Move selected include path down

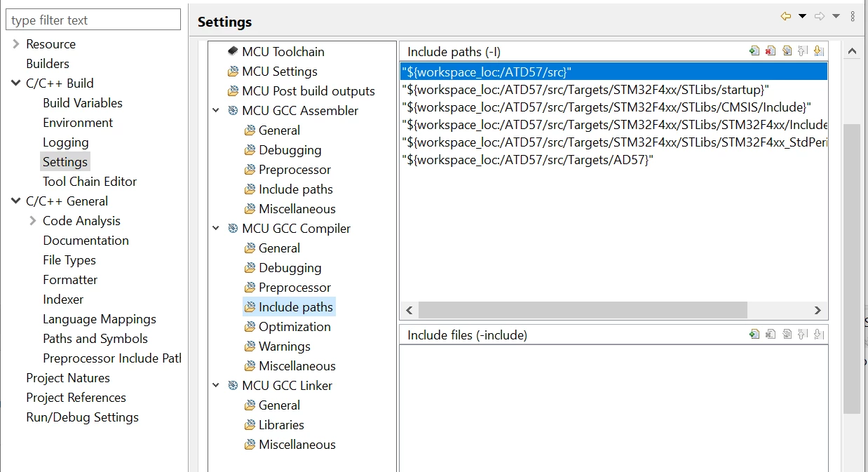[x=819, y=50]
